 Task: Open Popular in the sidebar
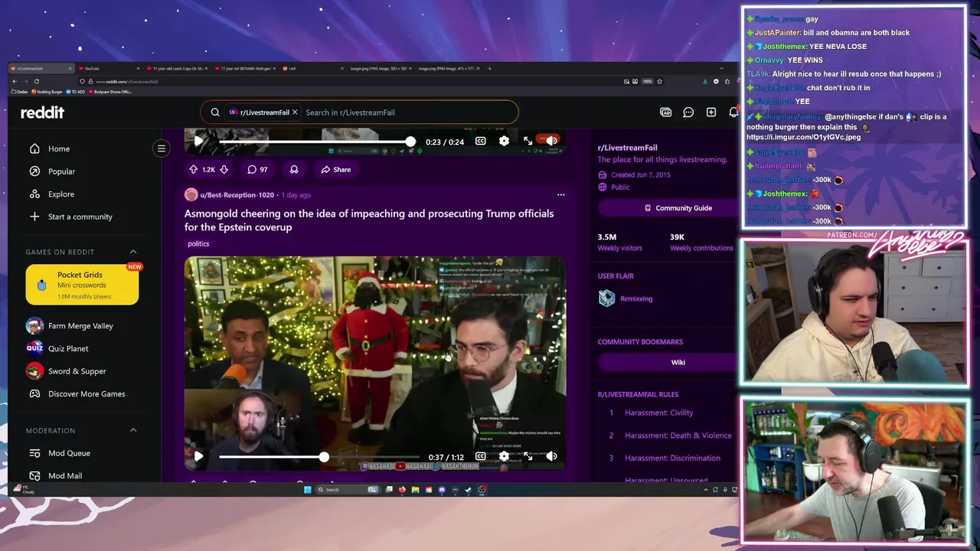[61, 171]
